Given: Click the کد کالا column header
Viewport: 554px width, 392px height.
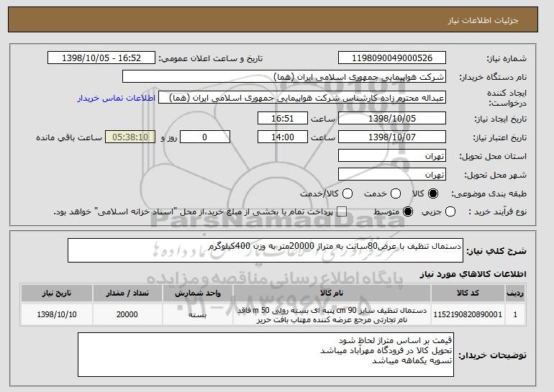Looking at the screenshot, I should 468,293.
